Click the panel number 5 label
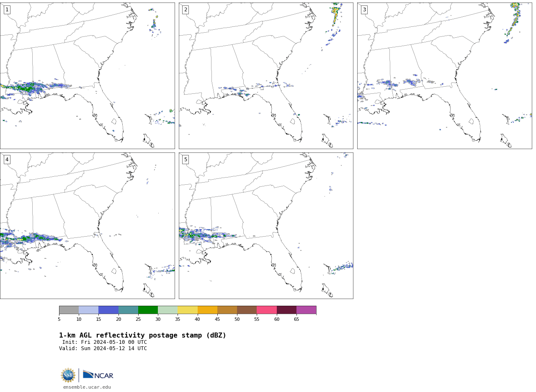This screenshot has height=392, width=536. (186, 160)
